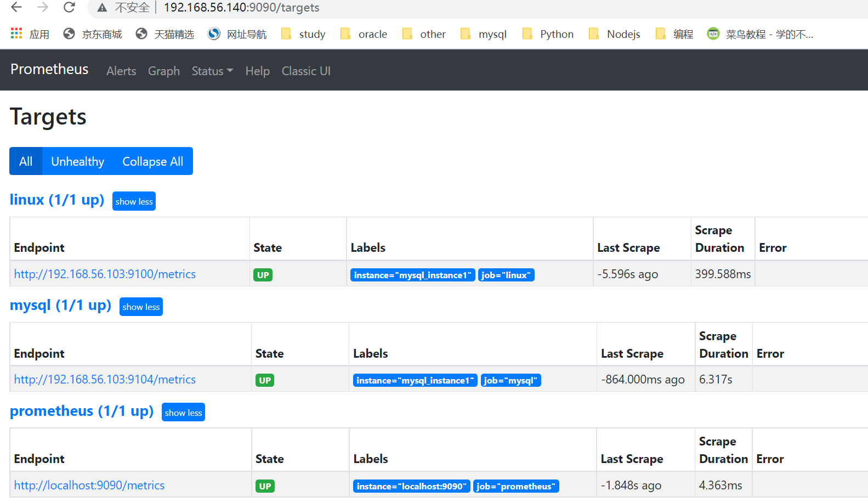The image size is (868, 502).
Task: Click the not-secure warning triangle icon
Action: [102, 8]
